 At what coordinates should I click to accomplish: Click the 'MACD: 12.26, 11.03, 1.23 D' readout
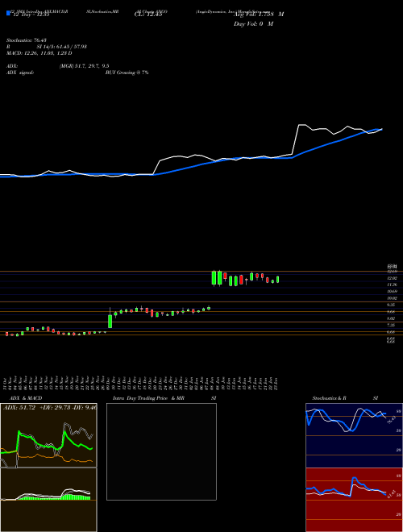click(x=39, y=53)
